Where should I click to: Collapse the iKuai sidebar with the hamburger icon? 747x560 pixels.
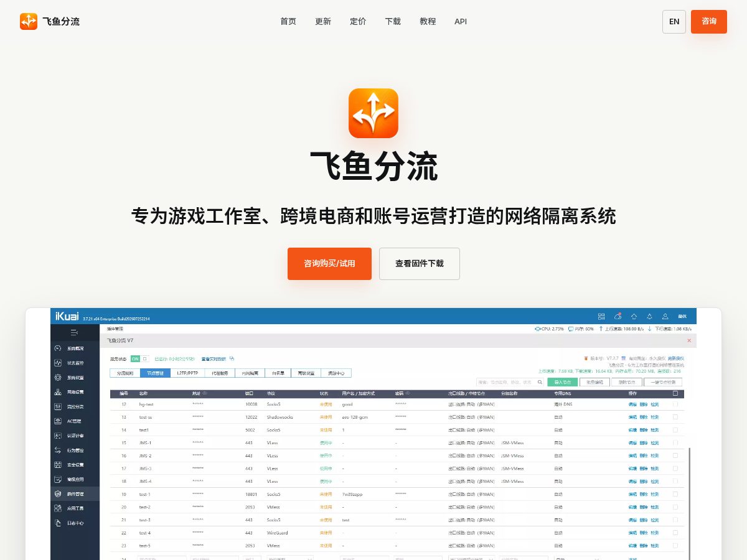click(74, 332)
